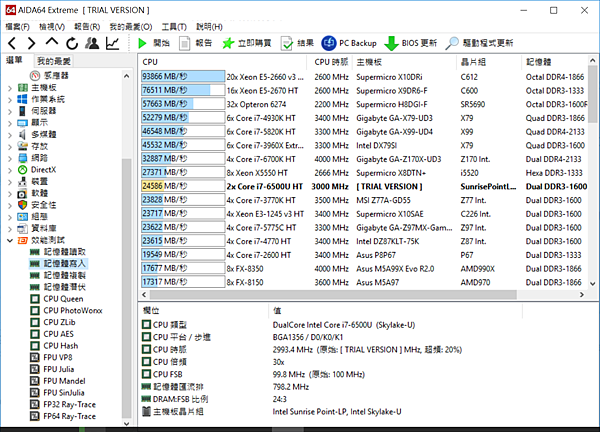Click the results list scroll-down arrow
Image resolution: width=600 pixels, height=432 pixels.
[592, 284]
